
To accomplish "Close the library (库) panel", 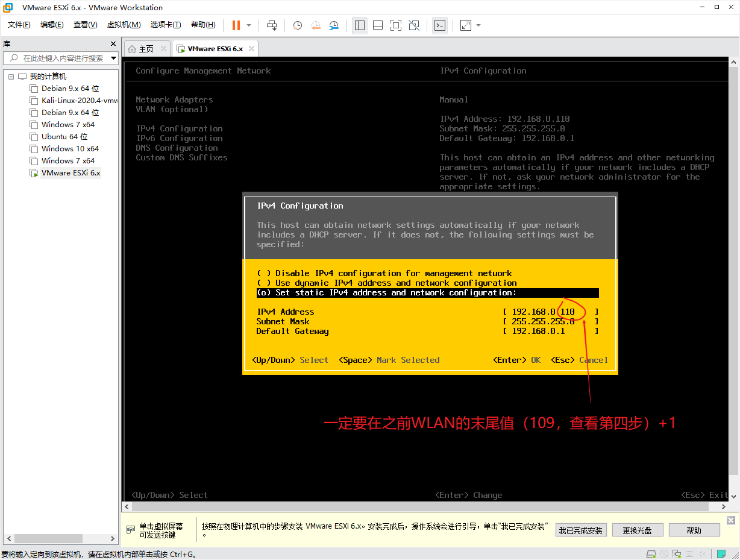I will [x=113, y=44].
